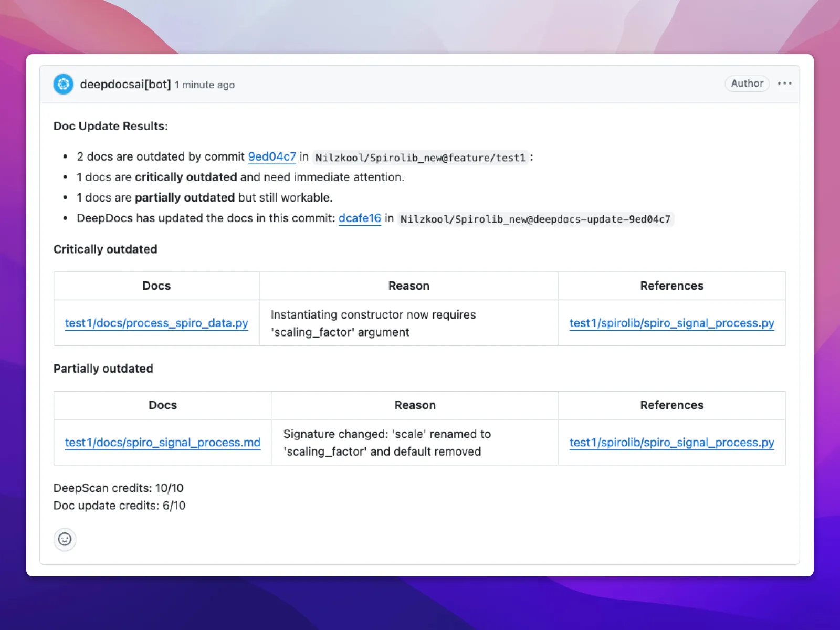The height and width of the screenshot is (630, 840).
Task: Click the deepdocs-update-9ed04c7 branch label
Action: click(535, 219)
